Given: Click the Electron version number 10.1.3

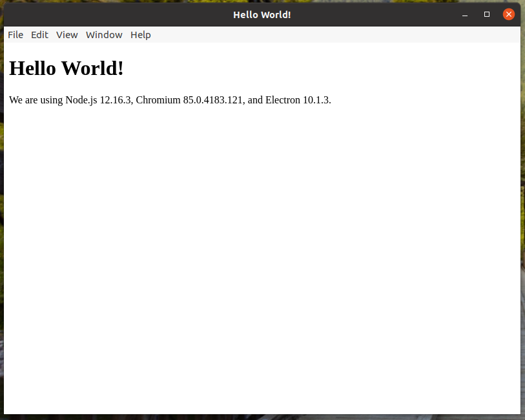Looking at the screenshot, I should pos(316,100).
